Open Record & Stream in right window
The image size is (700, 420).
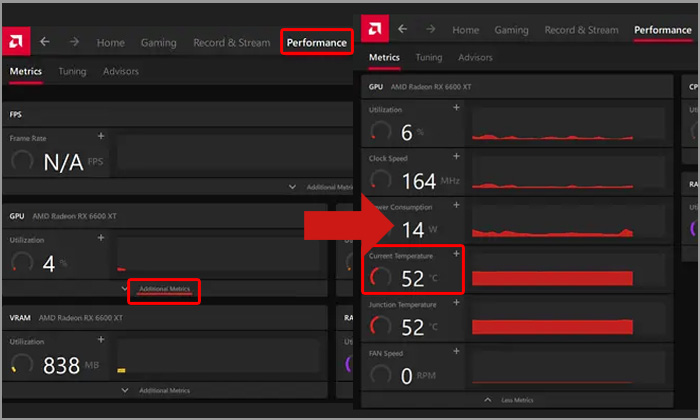tap(582, 30)
